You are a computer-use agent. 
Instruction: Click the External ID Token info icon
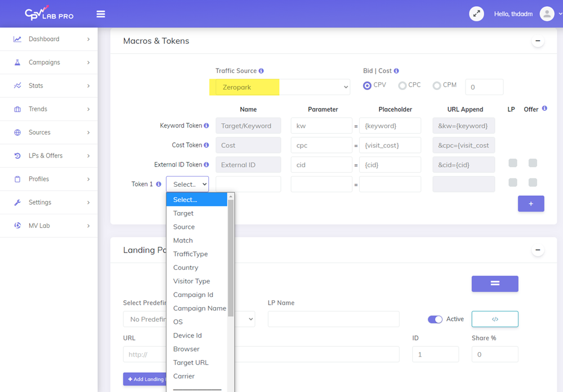pyautogui.click(x=207, y=165)
